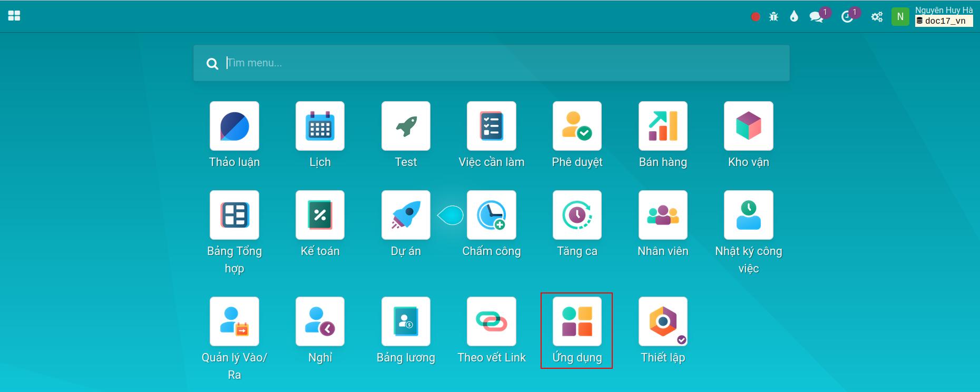Click the doc17_vn database label
The height and width of the screenshot is (392, 980).
point(944,21)
